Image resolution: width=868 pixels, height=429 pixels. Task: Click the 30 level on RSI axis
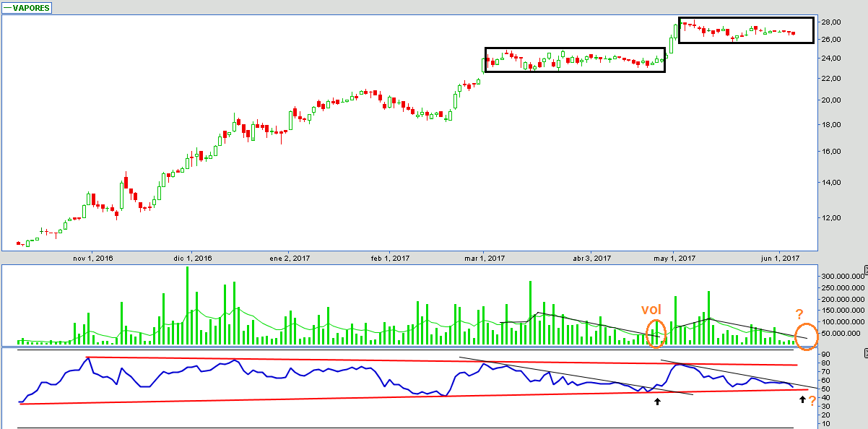pyautogui.click(x=826, y=407)
